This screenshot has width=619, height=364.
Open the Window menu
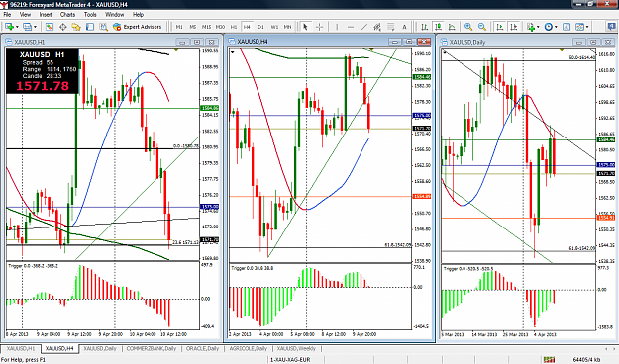[115, 14]
